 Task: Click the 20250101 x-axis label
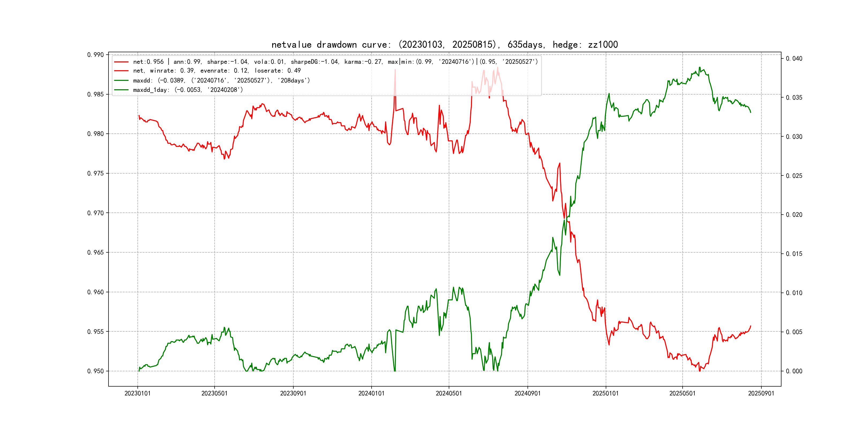click(x=605, y=393)
